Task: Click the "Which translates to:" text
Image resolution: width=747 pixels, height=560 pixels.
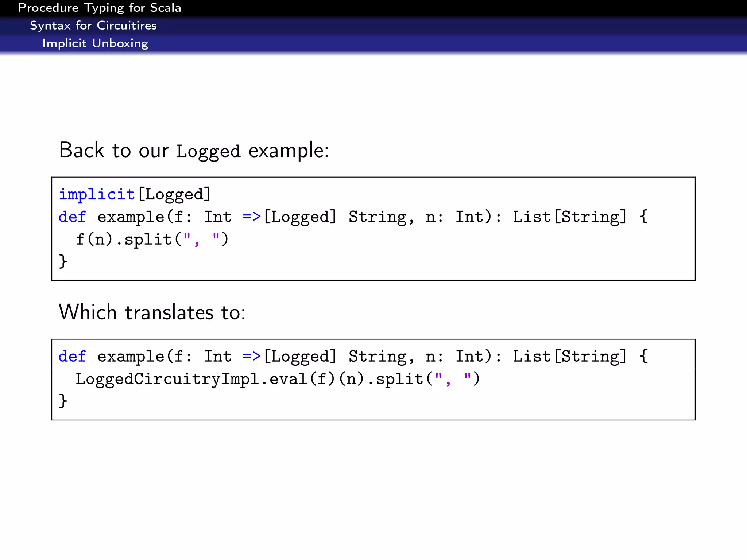Action: pyautogui.click(x=152, y=312)
